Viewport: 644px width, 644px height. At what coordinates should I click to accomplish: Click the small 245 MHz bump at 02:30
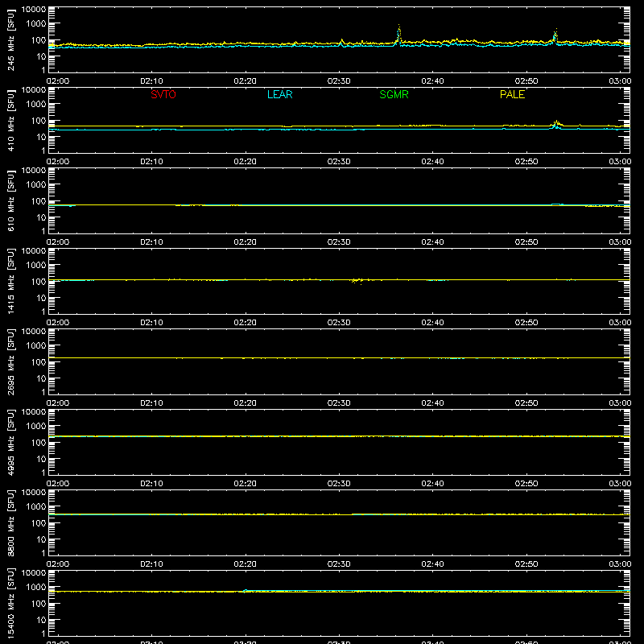coord(341,42)
